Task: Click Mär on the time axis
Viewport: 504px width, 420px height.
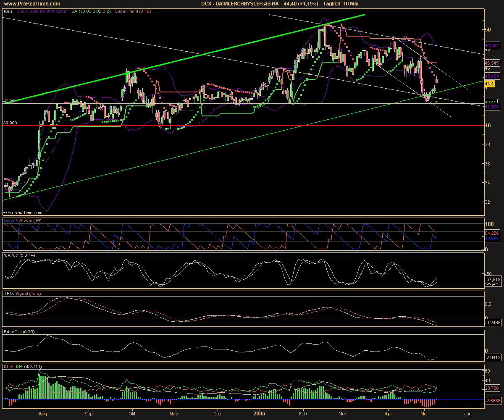Action: click(343, 413)
